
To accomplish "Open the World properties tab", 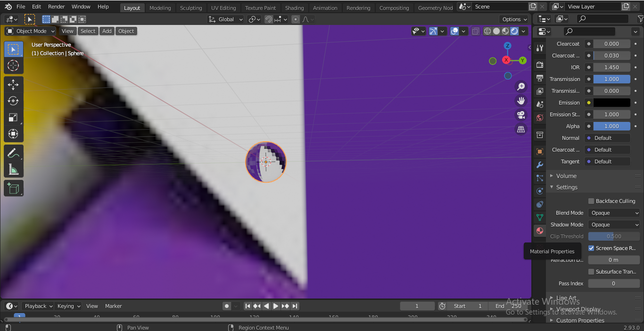I will pyautogui.click(x=540, y=117).
